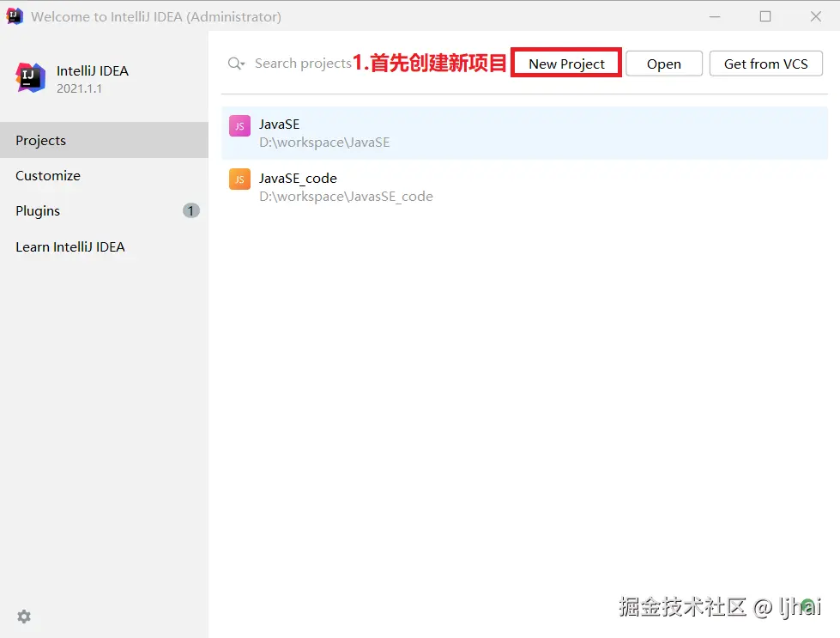
Task: Open the search options magnifier dropdown
Action: 236,64
